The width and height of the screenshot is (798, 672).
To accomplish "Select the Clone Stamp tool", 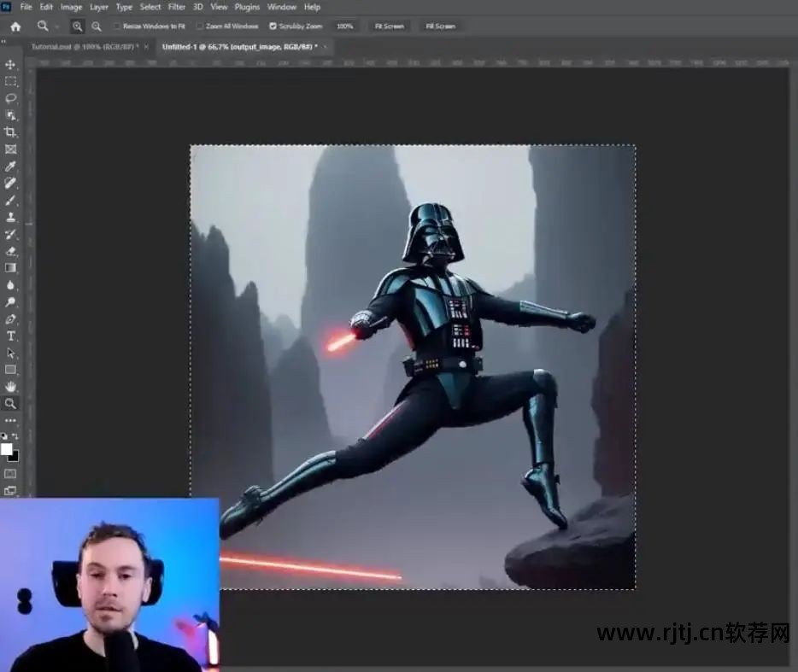I will pos(11,217).
